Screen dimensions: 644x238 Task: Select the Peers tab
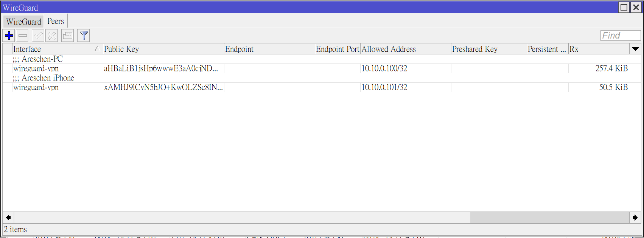click(56, 22)
